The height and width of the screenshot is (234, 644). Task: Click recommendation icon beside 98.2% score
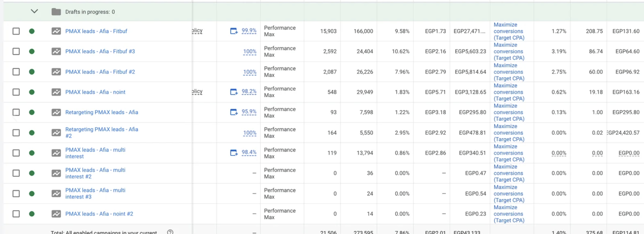point(234,92)
